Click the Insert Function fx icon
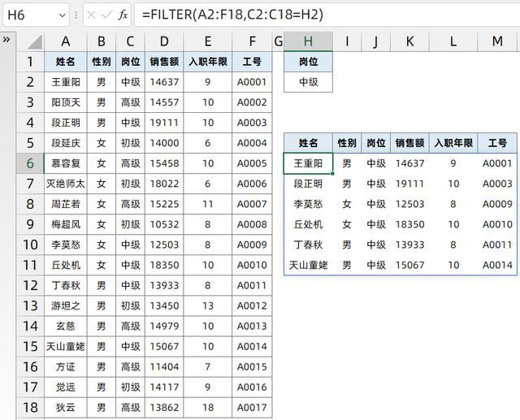Image resolution: width=520 pixels, height=420 pixels. (123, 15)
